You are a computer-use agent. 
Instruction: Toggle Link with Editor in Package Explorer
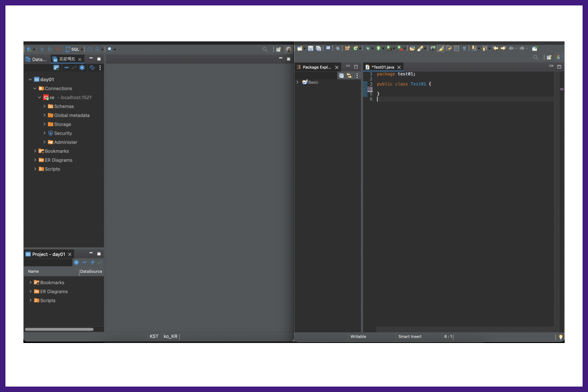[349, 75]
